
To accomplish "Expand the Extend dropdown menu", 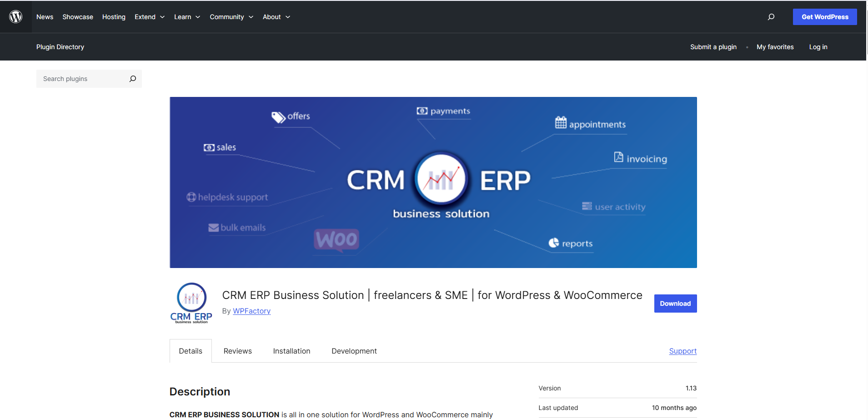I will pyautogui.click(x=150, y=17).
